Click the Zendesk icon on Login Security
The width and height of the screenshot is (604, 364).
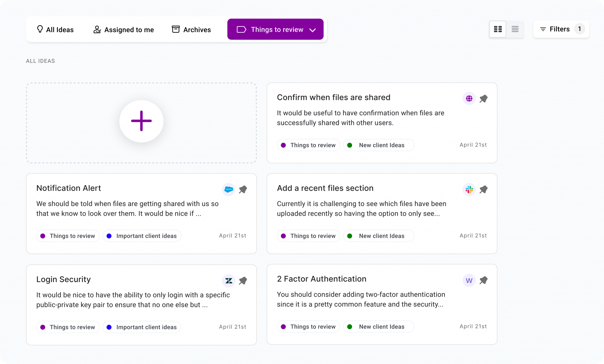(x=229, y=281)
